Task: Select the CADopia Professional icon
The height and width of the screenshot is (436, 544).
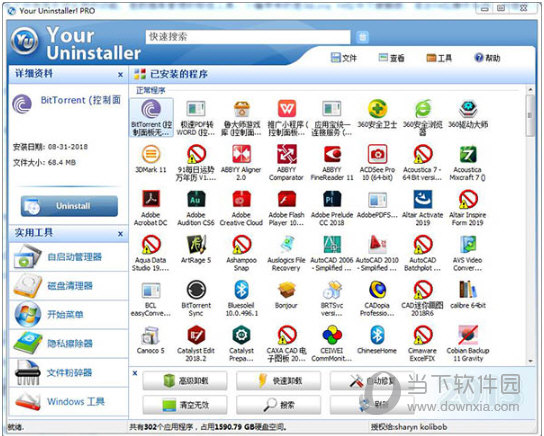Action: (x=377, y=290)
